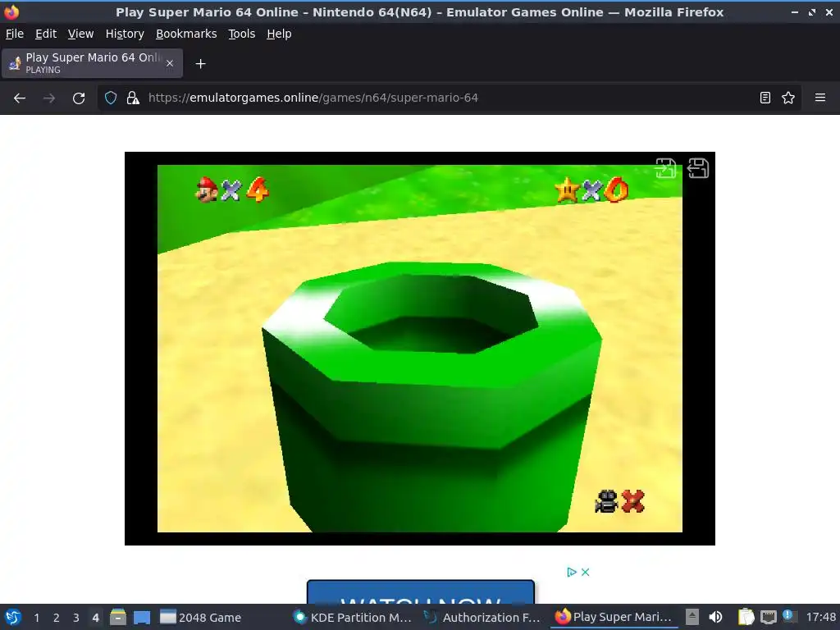The height and width of the screenshot is (630, 840).
Task: Click the AdChoices triangle icon
Action: (572, 572)
